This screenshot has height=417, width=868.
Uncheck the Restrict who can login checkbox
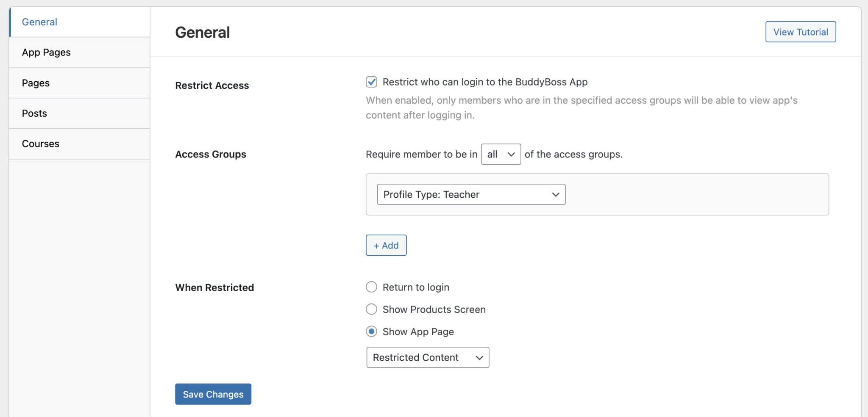click(371, 82)
